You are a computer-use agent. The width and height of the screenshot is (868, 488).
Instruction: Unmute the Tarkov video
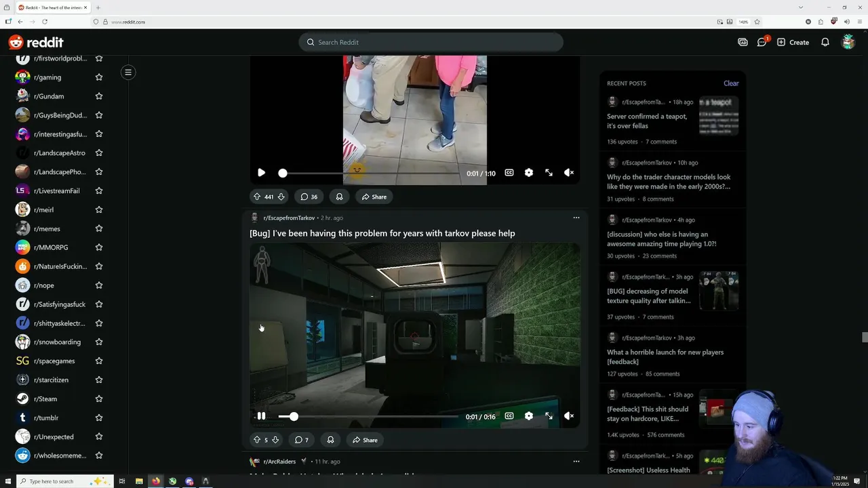click(x=569, y=416)
